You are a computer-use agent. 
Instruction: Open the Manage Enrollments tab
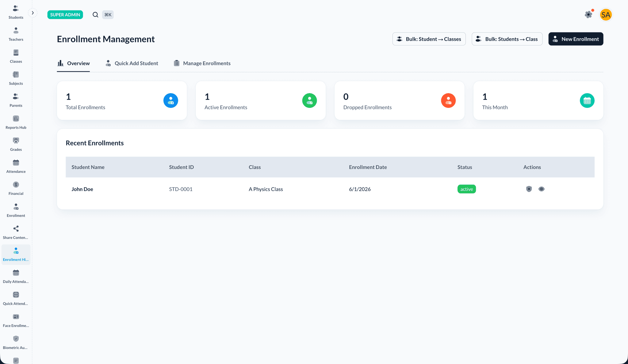202,63
